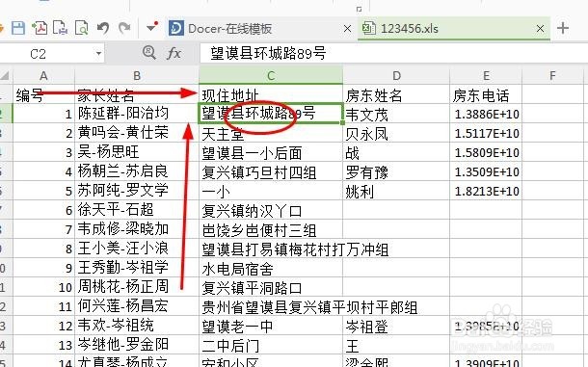Click header cell 家长姓名
588x367 pixels.
pyautogui.click(x=137, y=95)
